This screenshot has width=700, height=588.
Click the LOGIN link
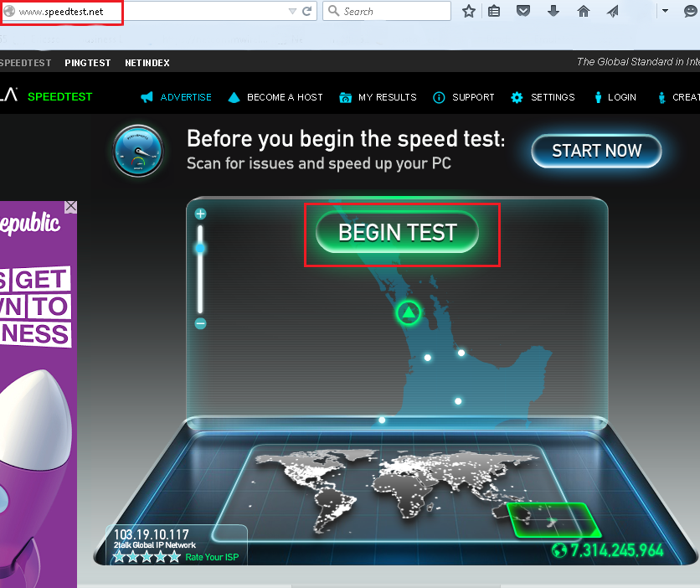tap(615, 97)
